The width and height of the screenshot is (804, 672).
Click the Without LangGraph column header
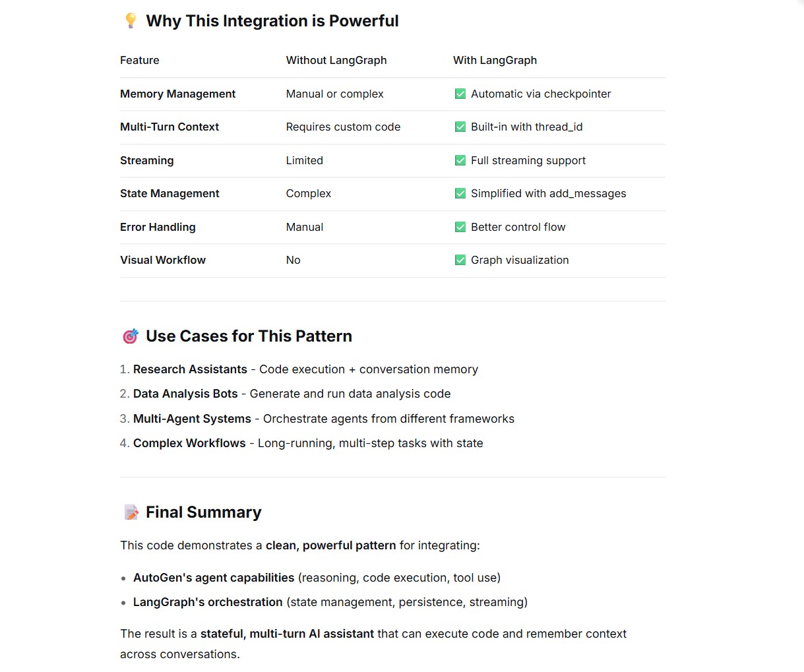click(x=336, y=60)
